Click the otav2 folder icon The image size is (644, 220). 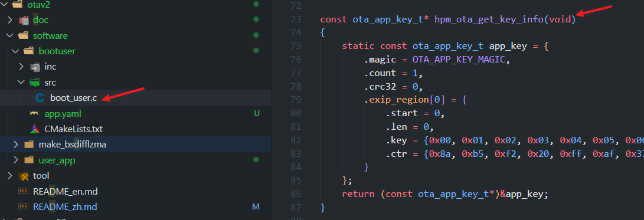[18, 5]
